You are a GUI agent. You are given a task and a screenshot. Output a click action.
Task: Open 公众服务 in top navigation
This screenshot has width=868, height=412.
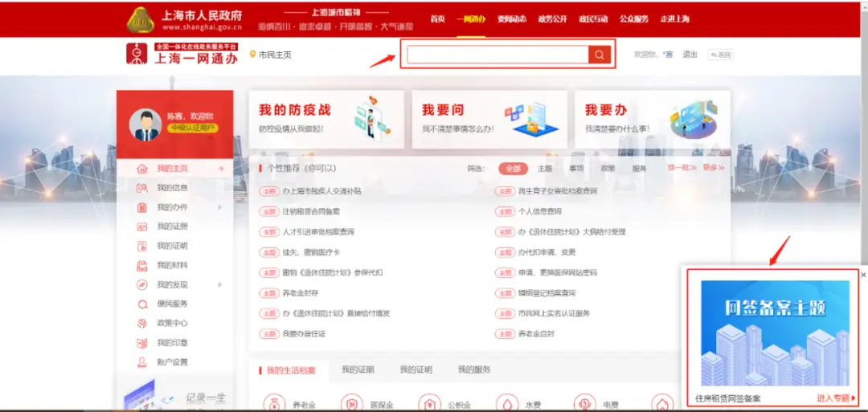click(x=634, y=18)
